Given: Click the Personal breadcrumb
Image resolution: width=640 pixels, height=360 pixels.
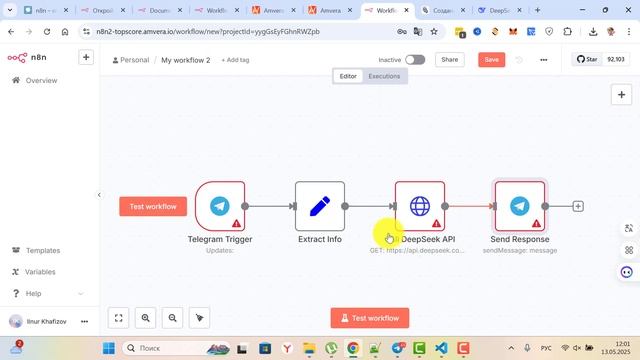Looking at the screenshot, I should tap(131, 60).
